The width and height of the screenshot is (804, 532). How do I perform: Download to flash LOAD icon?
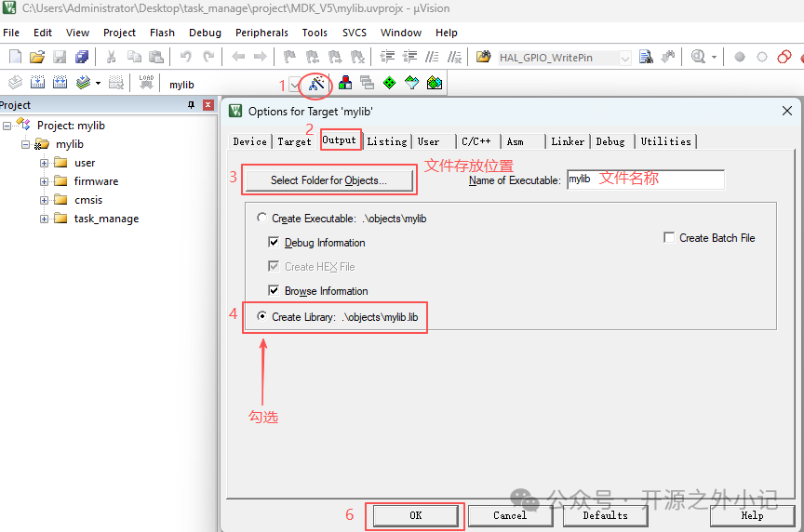pyautogui.click(x=147, y=83)
